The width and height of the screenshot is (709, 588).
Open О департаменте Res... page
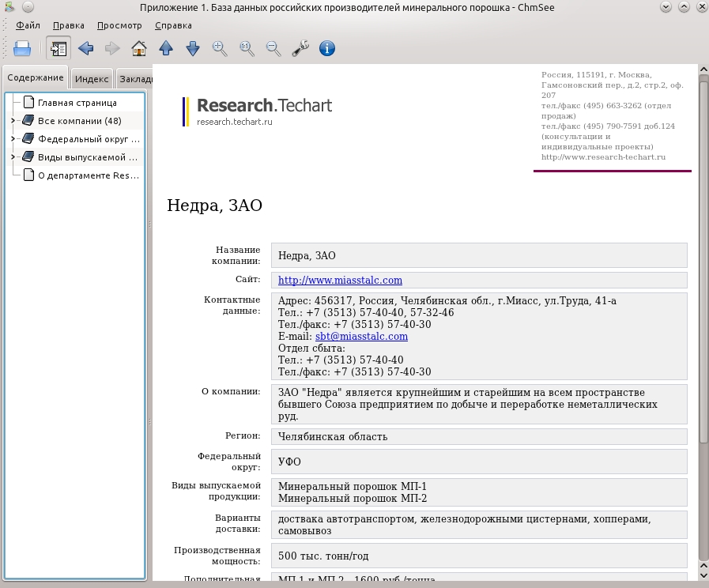pyautogui.click(x=89, y=175)
